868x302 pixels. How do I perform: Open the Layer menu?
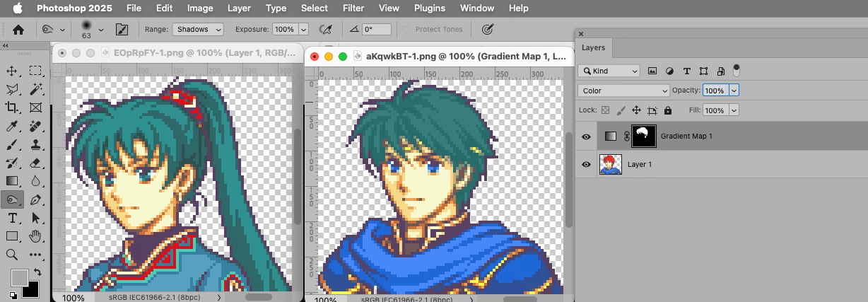pyautogui.click(x=239, y=8)
